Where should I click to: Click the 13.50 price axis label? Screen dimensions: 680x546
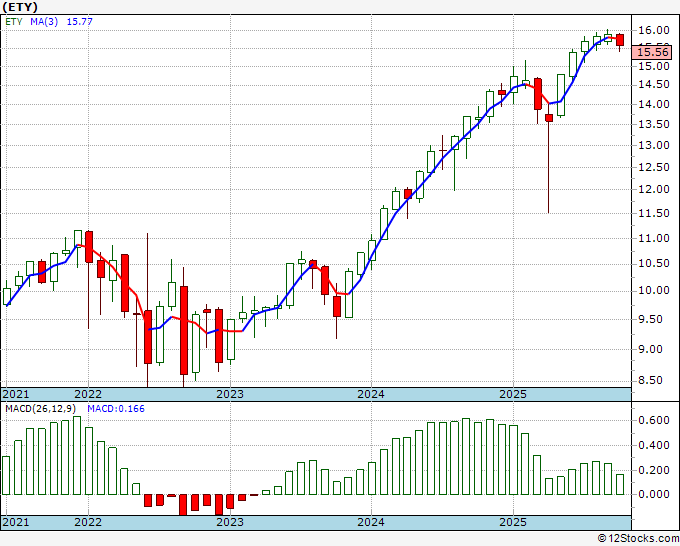point(654,124)
